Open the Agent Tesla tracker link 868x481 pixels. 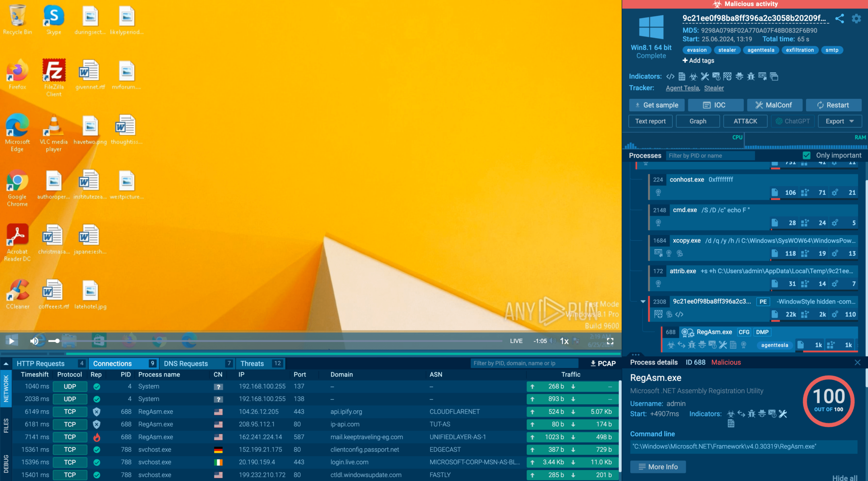click(x=682, y=88)
